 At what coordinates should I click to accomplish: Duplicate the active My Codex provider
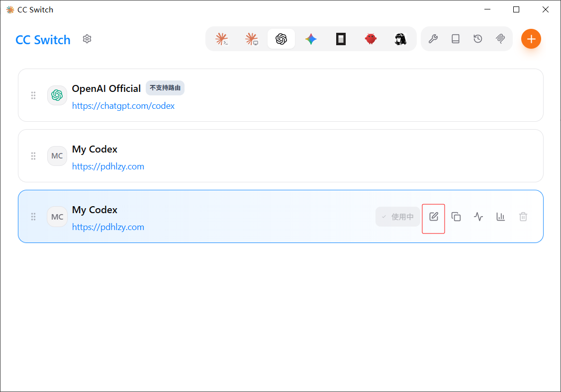tap(456, 217)
